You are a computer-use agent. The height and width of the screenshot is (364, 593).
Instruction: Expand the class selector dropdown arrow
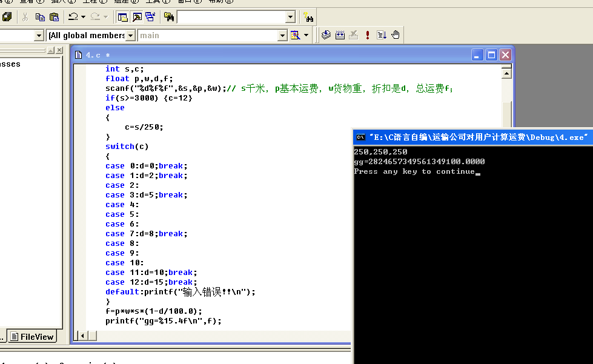coord(39,36)
